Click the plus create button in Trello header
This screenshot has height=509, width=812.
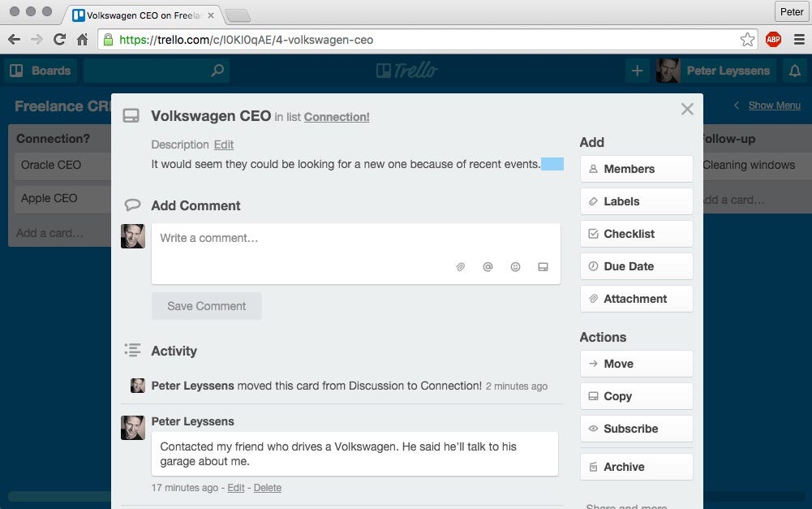click(638, 71)
